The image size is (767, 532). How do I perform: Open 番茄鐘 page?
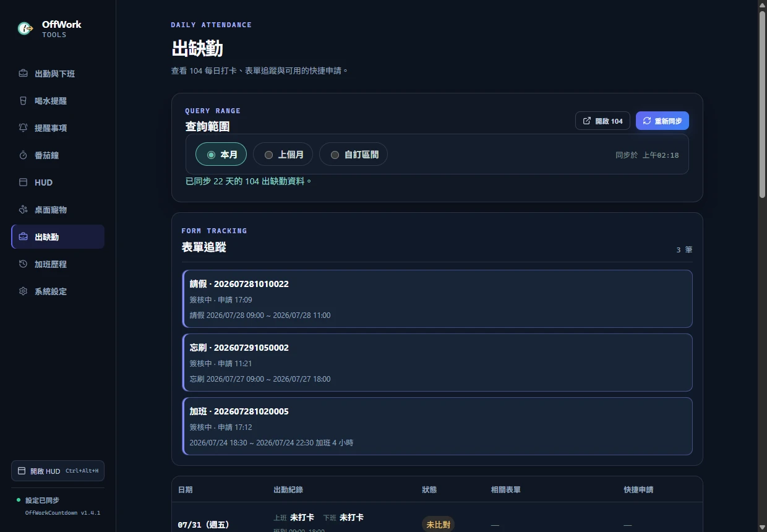pyautogui.click(x=58, y=155)
